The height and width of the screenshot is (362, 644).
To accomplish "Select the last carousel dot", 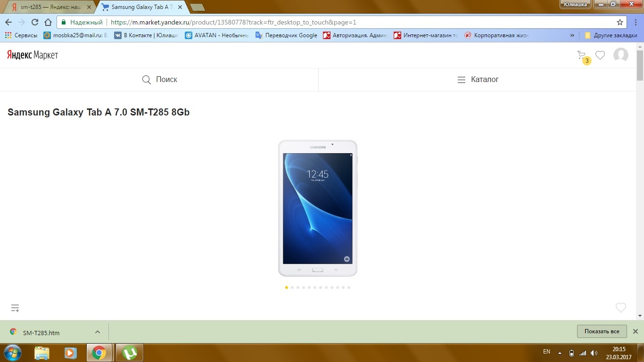I will (x=349, y=287).
